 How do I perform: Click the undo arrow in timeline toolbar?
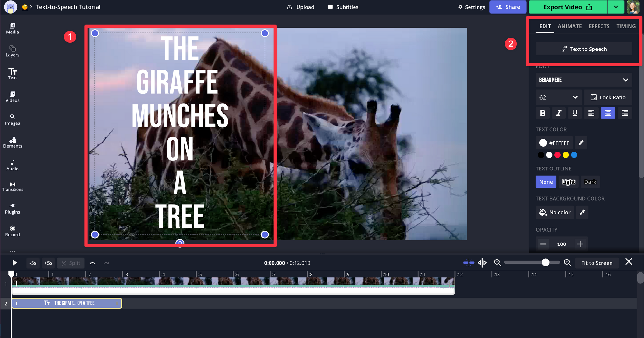(x=92, y=263)
